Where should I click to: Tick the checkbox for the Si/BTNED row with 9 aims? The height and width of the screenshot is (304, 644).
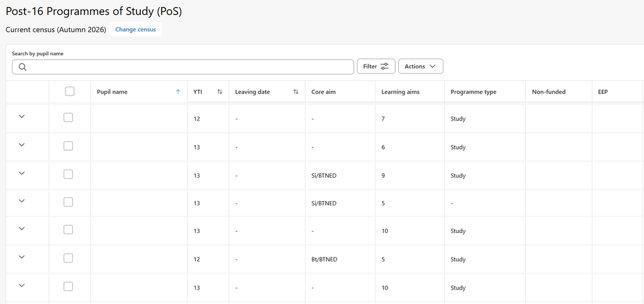coord(68,175)
